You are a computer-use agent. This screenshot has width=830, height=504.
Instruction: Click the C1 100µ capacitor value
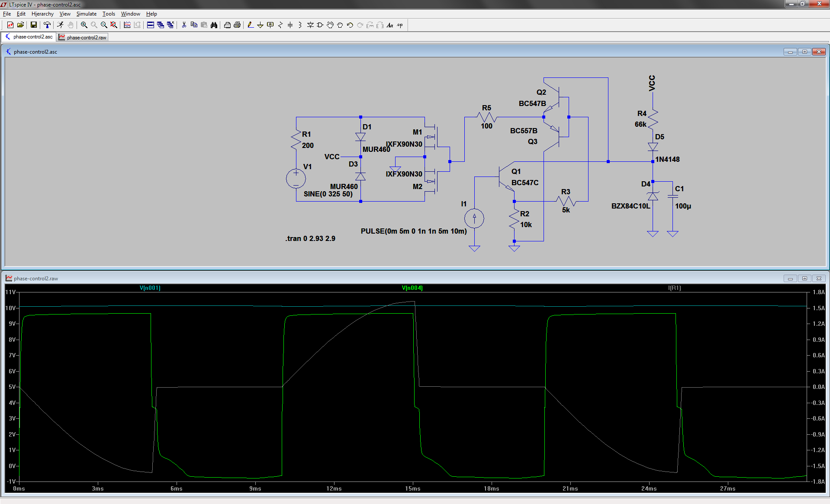pos(683,206)
